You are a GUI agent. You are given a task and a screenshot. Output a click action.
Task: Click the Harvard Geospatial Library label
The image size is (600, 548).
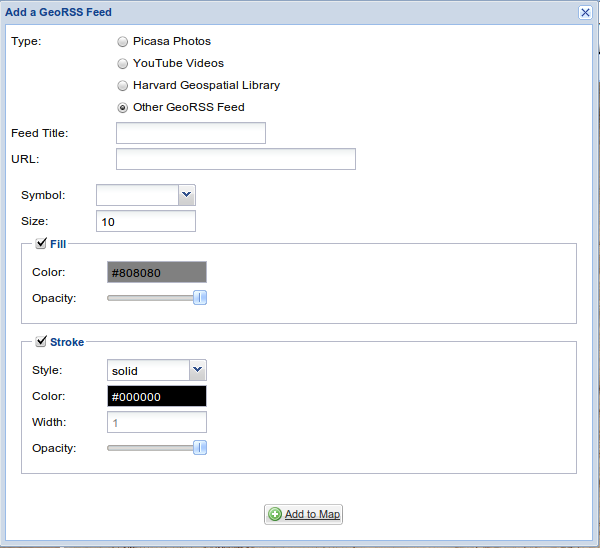click(206, 85)
